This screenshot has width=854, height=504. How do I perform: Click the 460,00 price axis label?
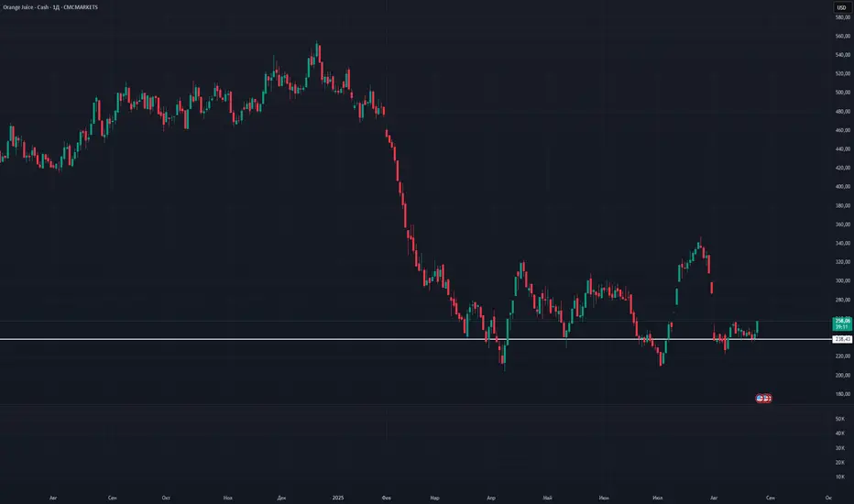[x=843, y=130]
